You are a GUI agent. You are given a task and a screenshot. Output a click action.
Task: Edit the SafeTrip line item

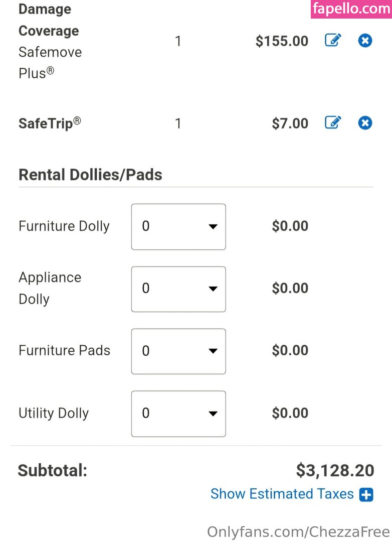point(333,122)
